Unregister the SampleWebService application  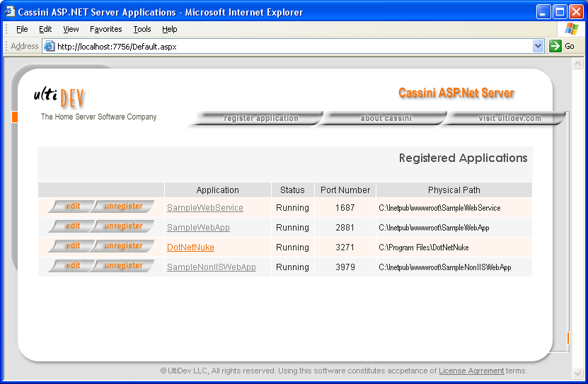(123, 206)
